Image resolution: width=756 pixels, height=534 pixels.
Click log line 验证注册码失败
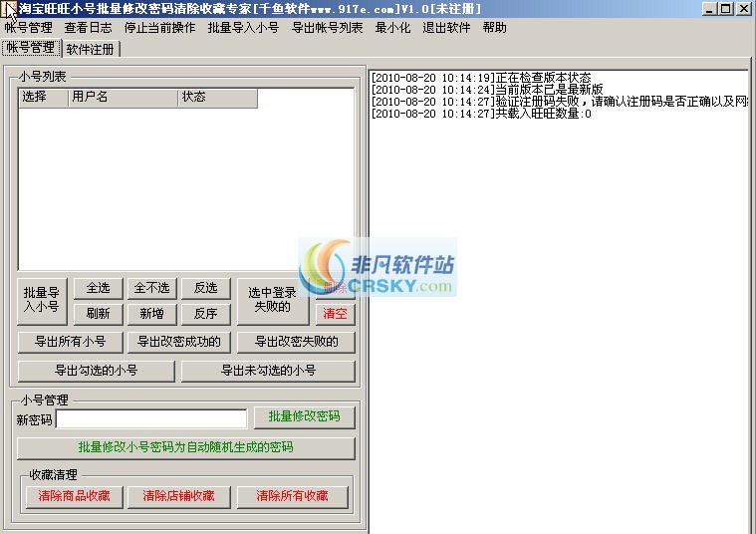[560, 102]
